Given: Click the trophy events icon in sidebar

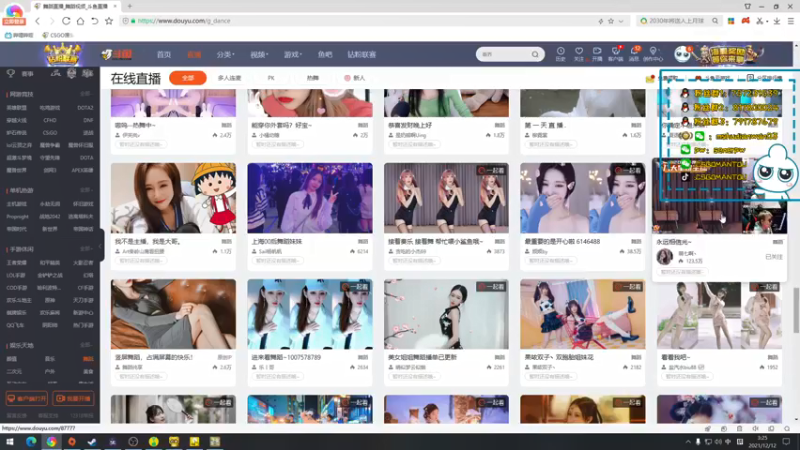Looking at the screenshot, I should click(x=11, y=74).
